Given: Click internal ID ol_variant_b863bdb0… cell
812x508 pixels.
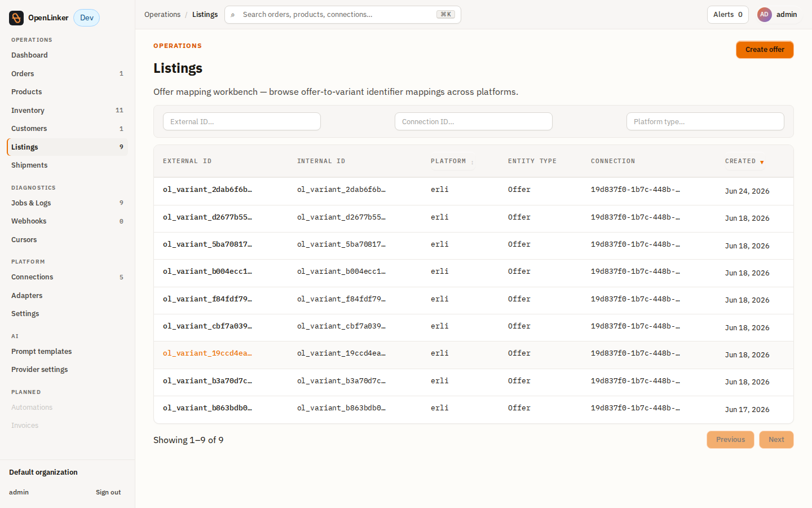Looking at the screenshot, I should click(x=342, y=408).
